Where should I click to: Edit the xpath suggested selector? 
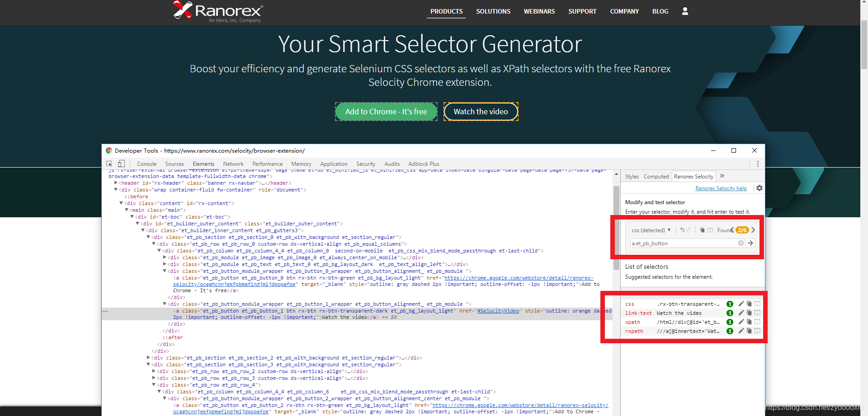click(741, 322)
